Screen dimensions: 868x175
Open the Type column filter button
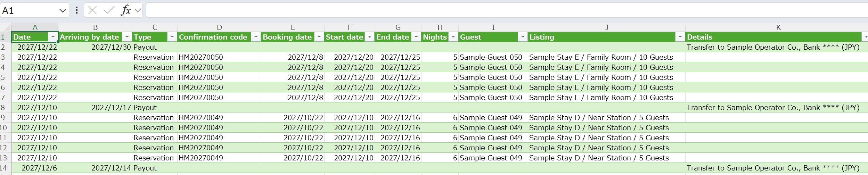pyautogui.click(x=172, y=37)
